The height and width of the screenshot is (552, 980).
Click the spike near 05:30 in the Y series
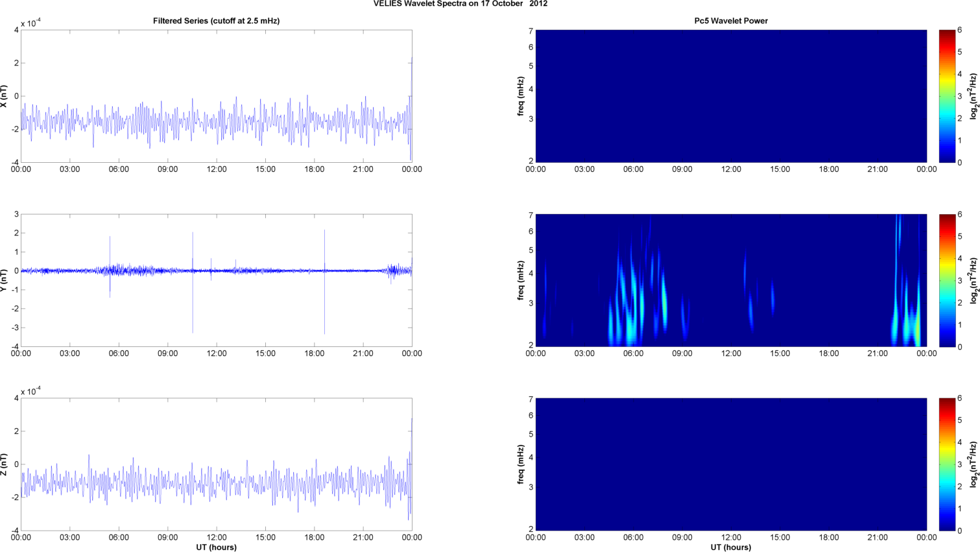pyautogui.click(x=110, y=267)
